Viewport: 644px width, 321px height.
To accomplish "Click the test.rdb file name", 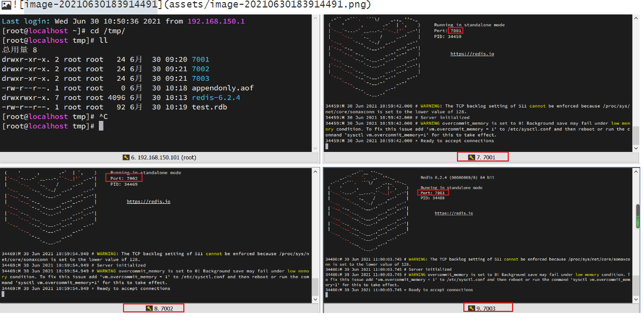I will coord(209,108).
